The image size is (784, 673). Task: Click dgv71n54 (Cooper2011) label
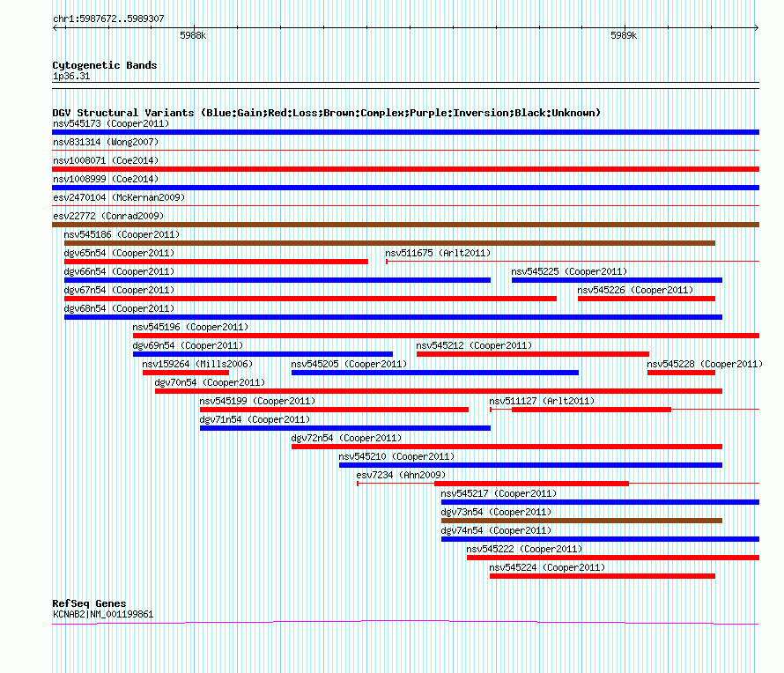(255, 419)
